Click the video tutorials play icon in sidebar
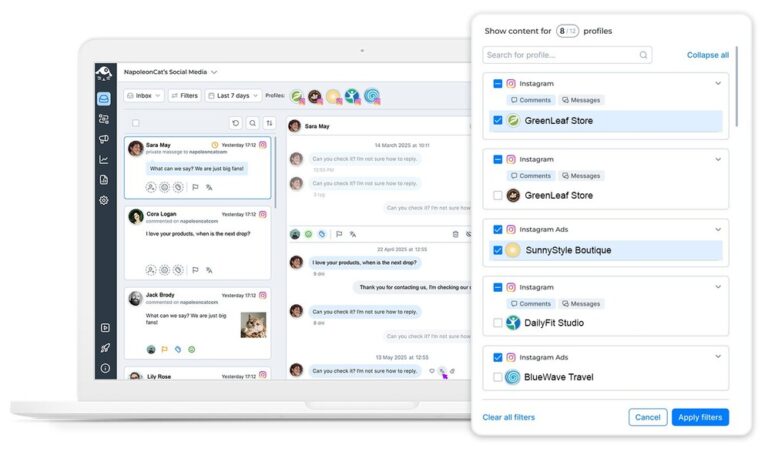Screen dimensions: 768x455 click(x=105, y=328)
